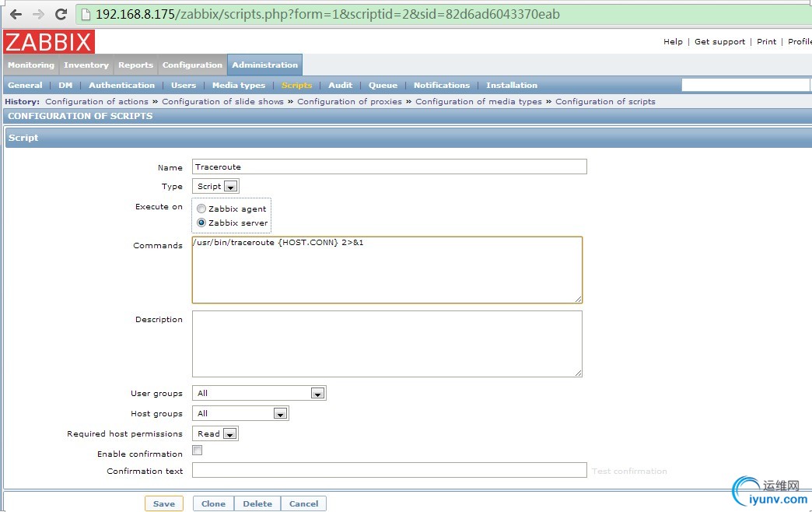Open the Required host permissions dropdown
Image resolution: width=812 pixels, height=512 pixels.
[215, 433]
